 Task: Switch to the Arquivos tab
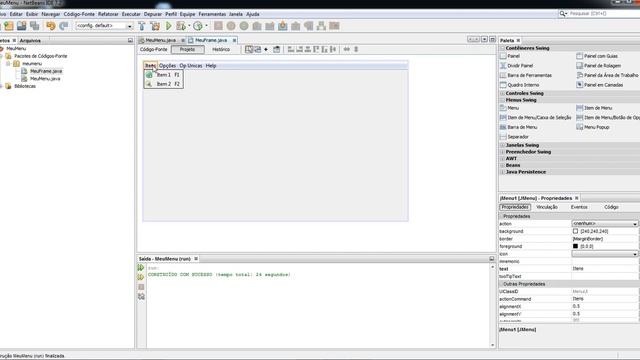pyautogui.click(x=30, y=40)
